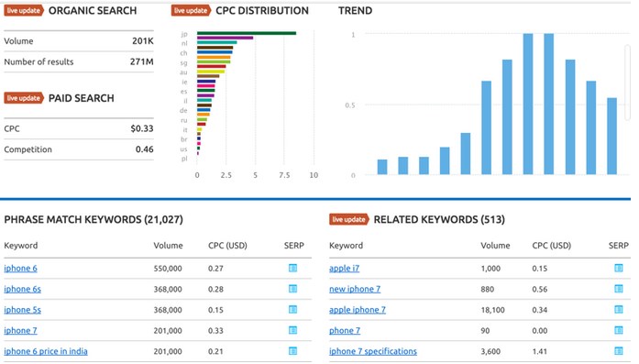
Task: Open the new iphone 7 keyword link
Action: 355,289
